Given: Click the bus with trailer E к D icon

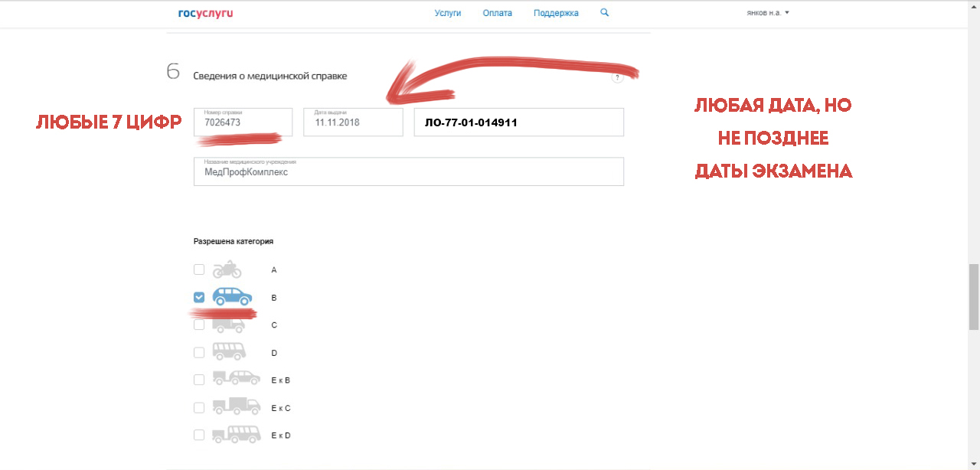Looking at the screenshot, I should point(236,435).
